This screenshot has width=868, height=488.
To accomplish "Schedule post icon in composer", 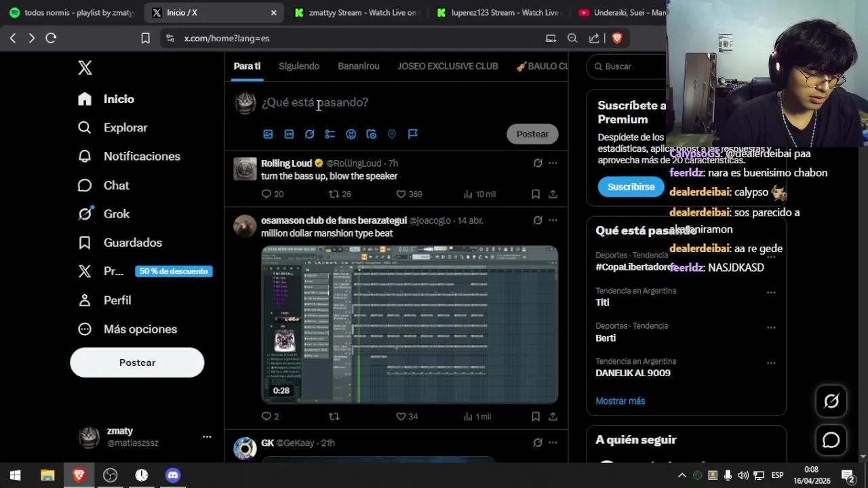I will click(371, 134).
